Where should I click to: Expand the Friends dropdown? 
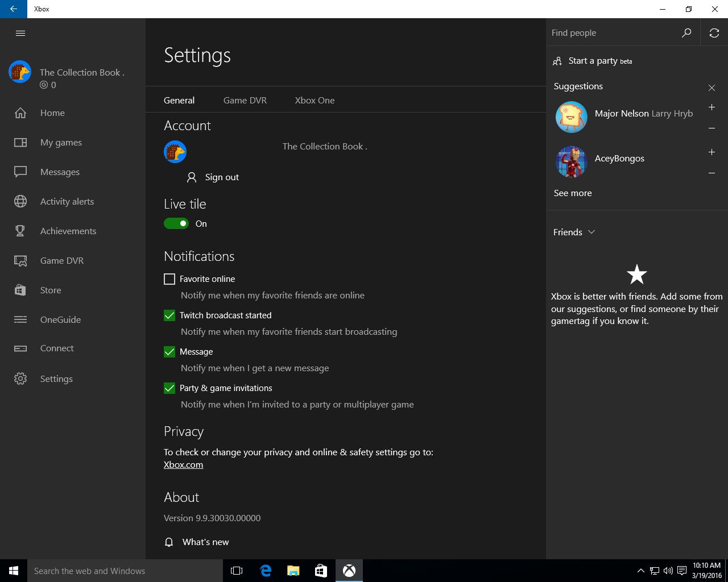[574, 232]
